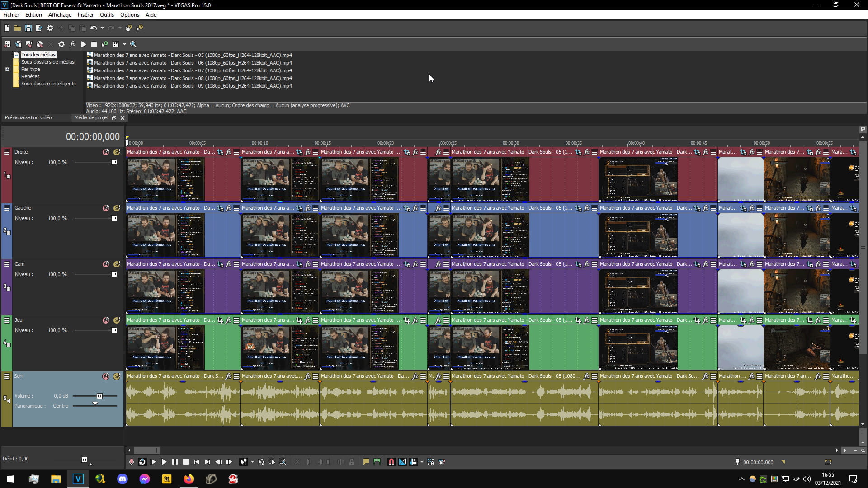
Task: Click the media search magnifier icon
Action: (133, 44)
